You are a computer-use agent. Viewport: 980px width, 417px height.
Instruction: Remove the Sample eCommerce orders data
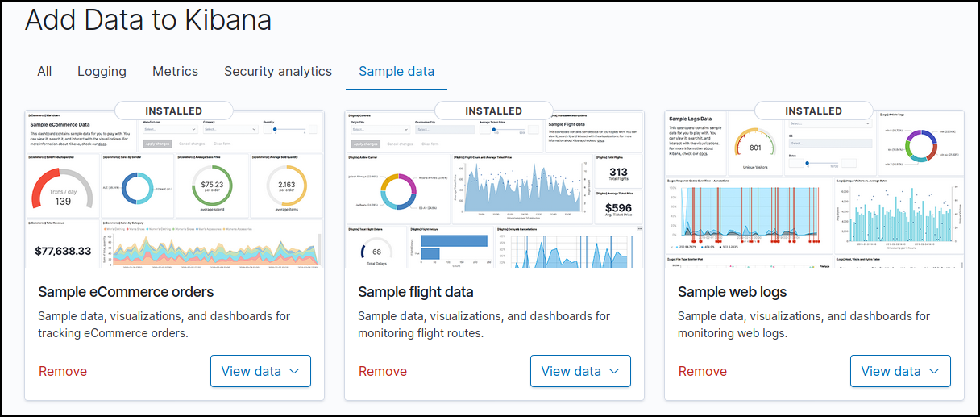(x=63, y=371)
